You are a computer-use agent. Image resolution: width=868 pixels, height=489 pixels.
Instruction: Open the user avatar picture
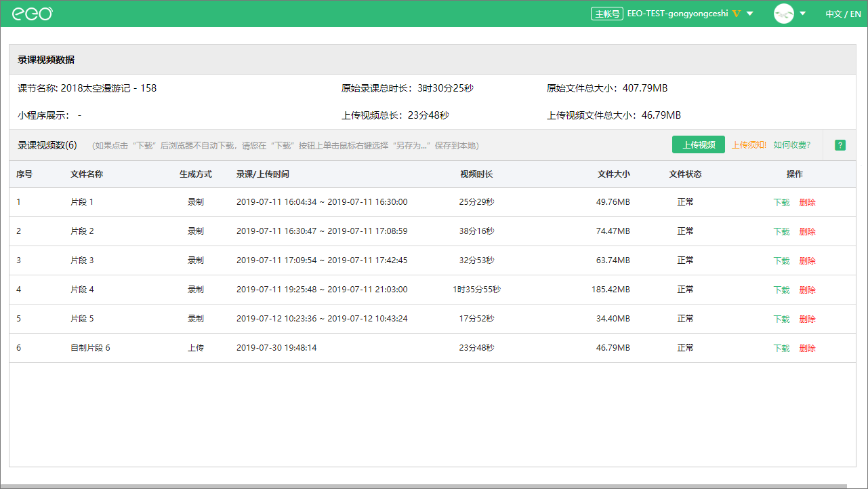click(x=784, y=14)
